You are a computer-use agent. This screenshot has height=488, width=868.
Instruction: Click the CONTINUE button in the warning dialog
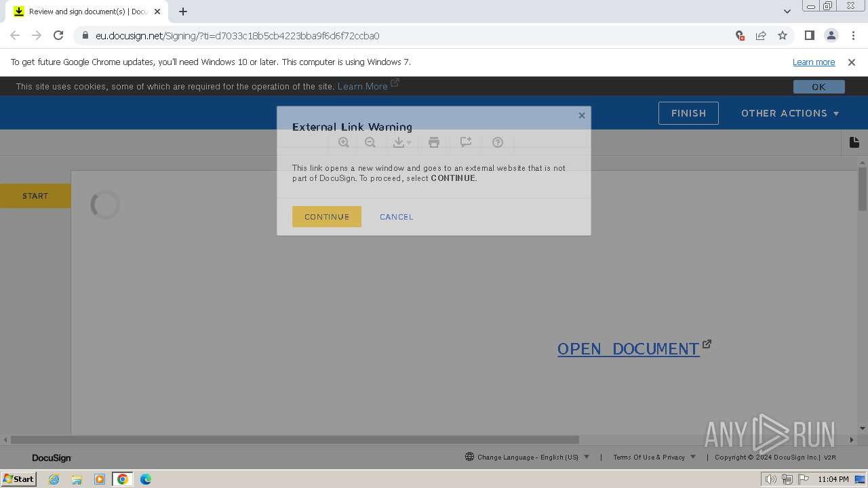(x=327, y=217)
